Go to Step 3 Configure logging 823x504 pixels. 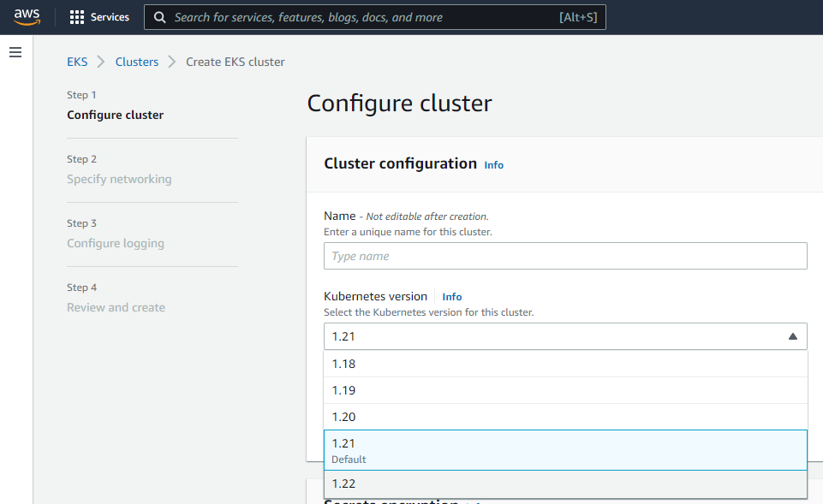tap(116, 243)
